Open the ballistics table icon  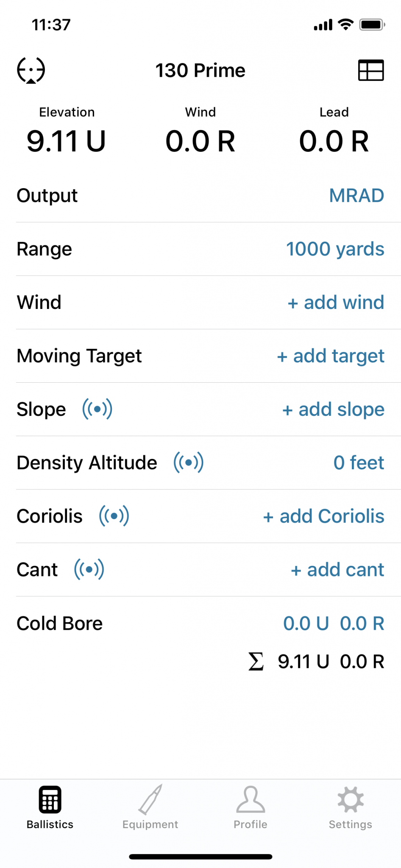pyautogui.click(x=371, y=70)
